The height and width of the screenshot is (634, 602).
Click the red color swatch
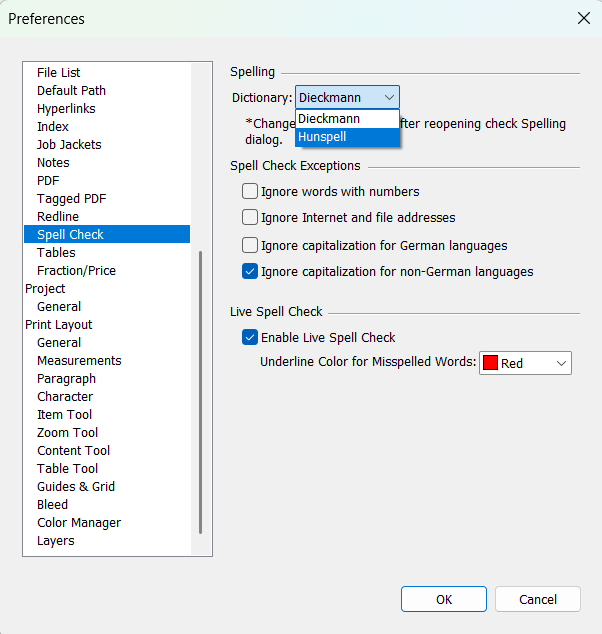pos(490,363)
